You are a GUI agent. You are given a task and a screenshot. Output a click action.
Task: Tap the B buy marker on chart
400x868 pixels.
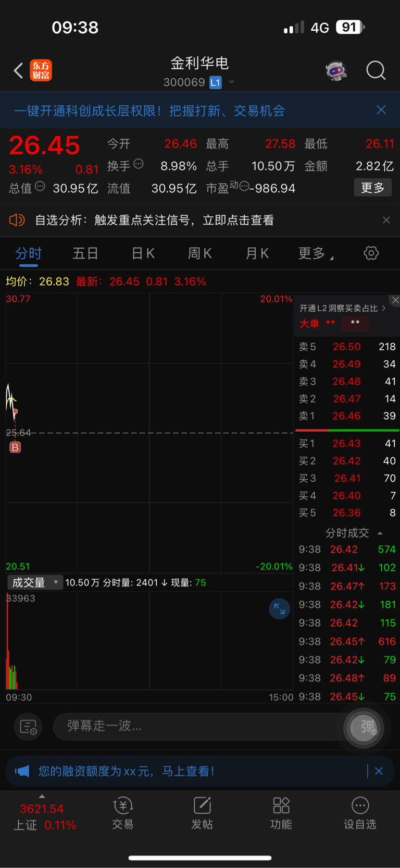15,447
